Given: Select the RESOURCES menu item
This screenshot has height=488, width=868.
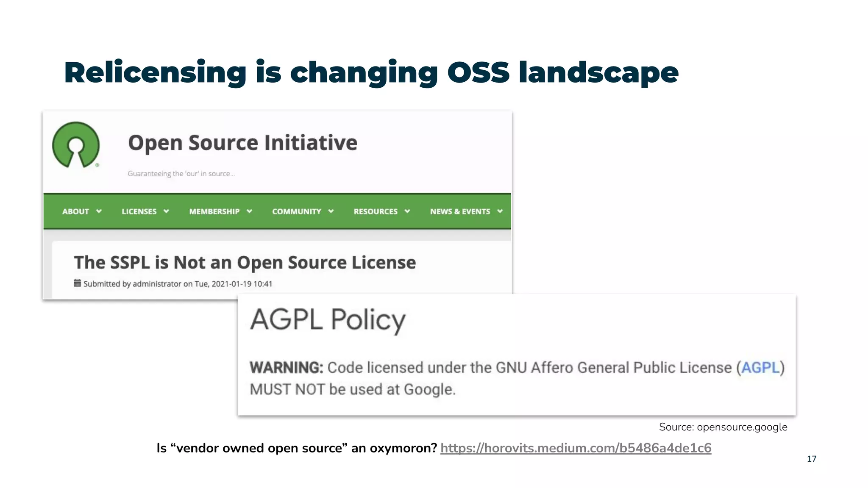Looking at the screenshot, I should (376, 211).
